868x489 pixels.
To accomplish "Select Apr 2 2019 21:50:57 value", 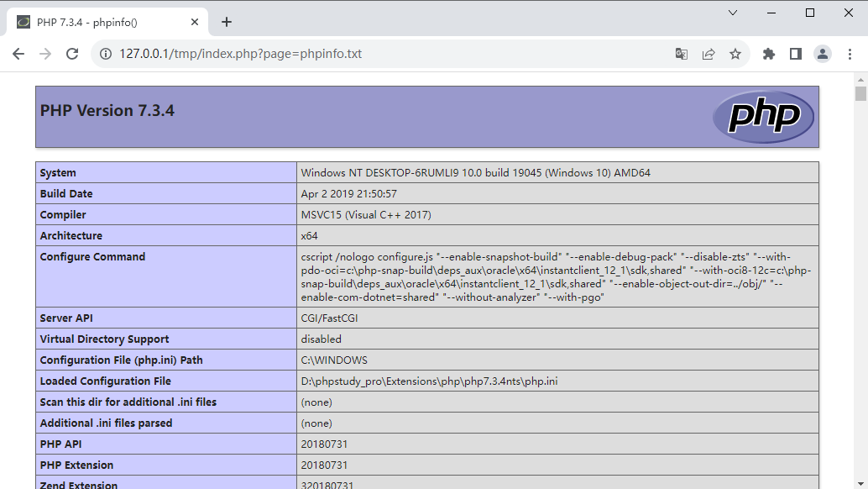I will (x=348, y=194).
